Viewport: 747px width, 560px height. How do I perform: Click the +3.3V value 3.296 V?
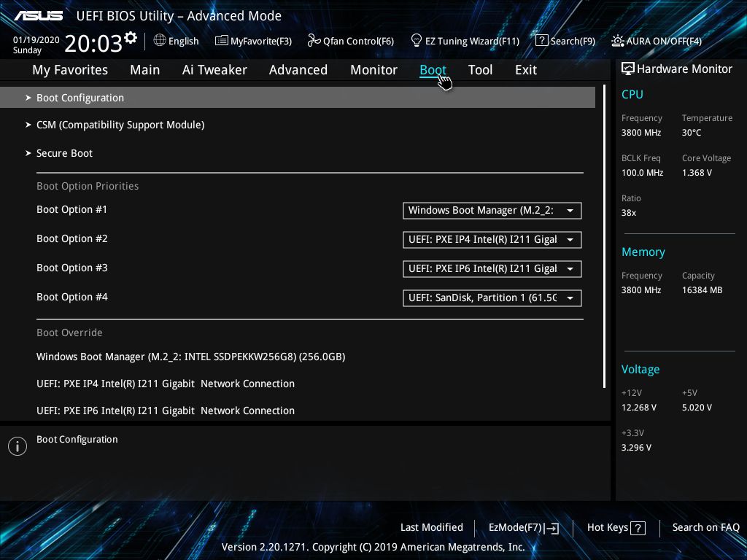click(636, 448)
